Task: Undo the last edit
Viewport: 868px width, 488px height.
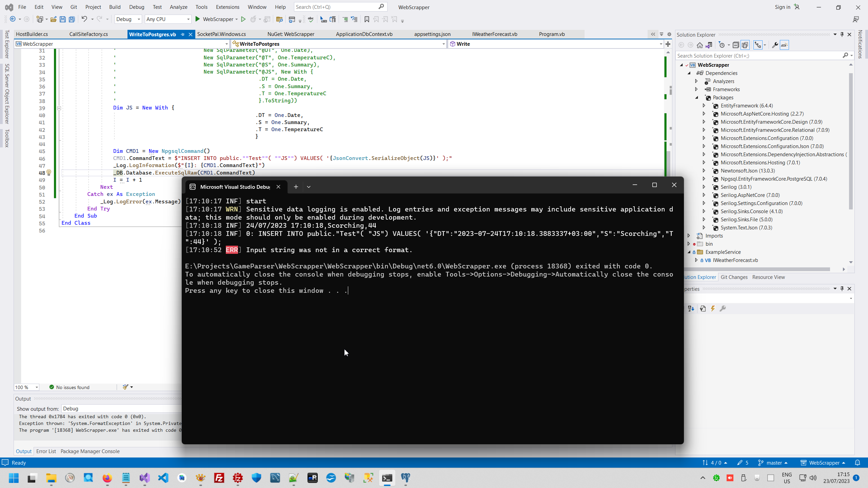Action: click(84, 19)
